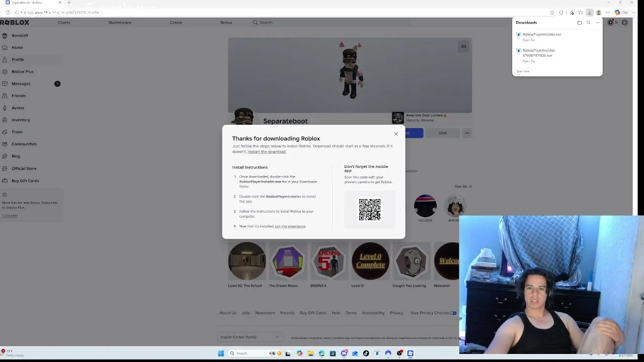Open the English (United States) language dropdown

[x=250, y=337]
